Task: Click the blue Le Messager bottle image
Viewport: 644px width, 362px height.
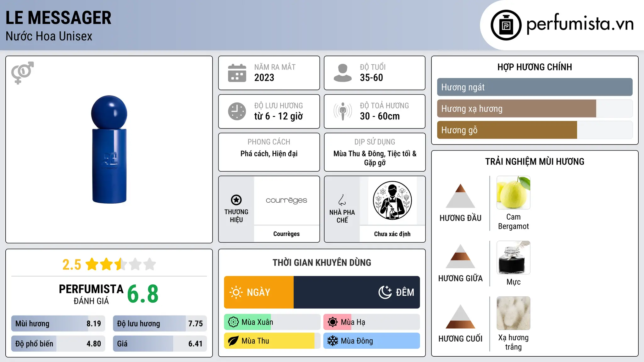Action: tap(109, 150)
